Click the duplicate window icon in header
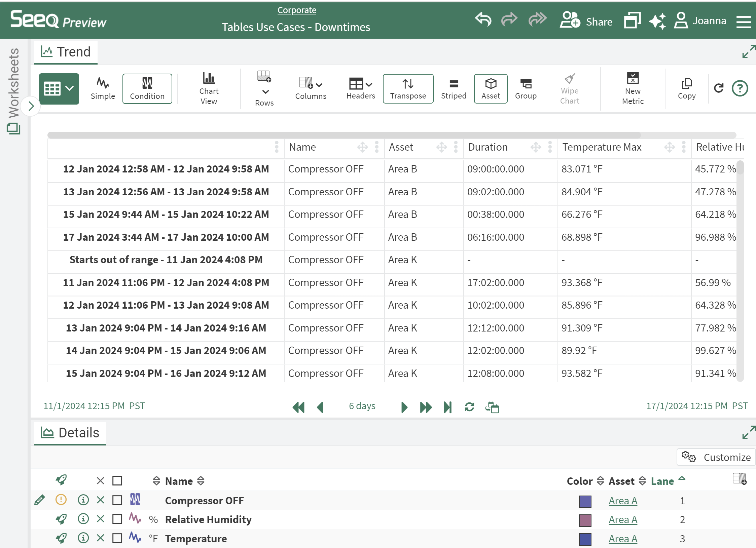 (x=632, y=20)
